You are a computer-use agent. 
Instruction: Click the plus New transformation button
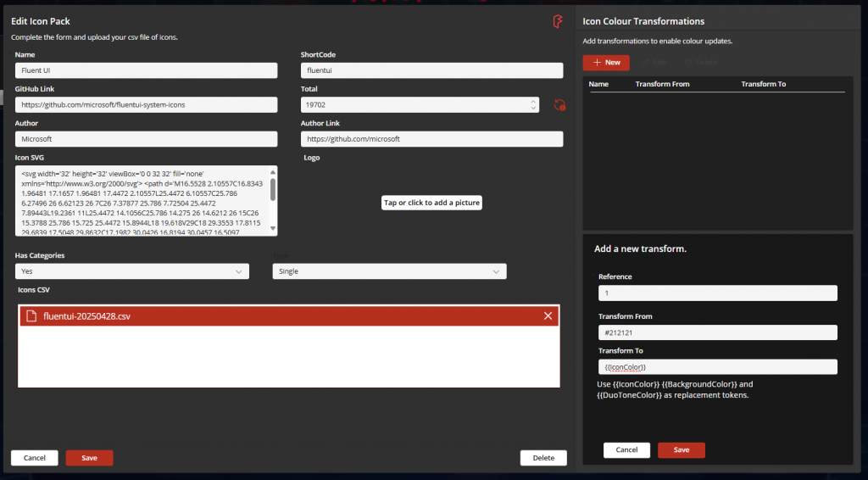click(x=606, y=63)
